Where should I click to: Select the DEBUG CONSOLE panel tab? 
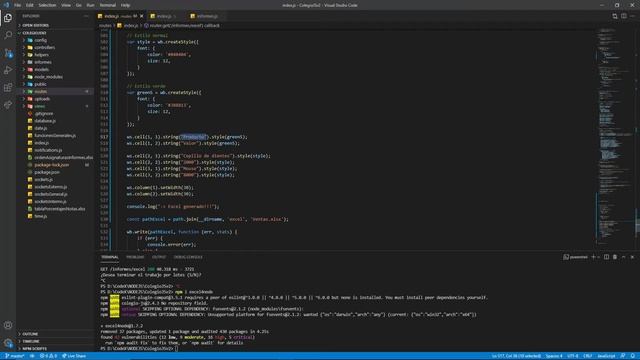[x=188, y=257]
